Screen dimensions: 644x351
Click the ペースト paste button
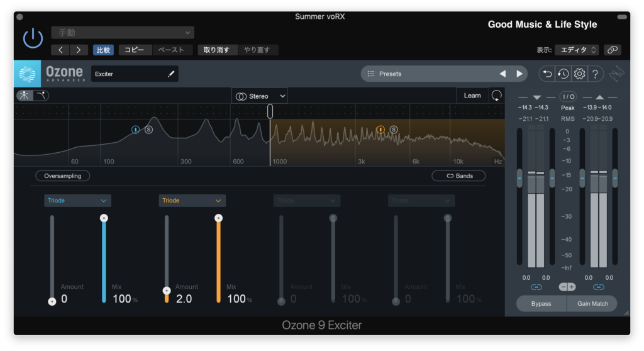pos(172,50)
